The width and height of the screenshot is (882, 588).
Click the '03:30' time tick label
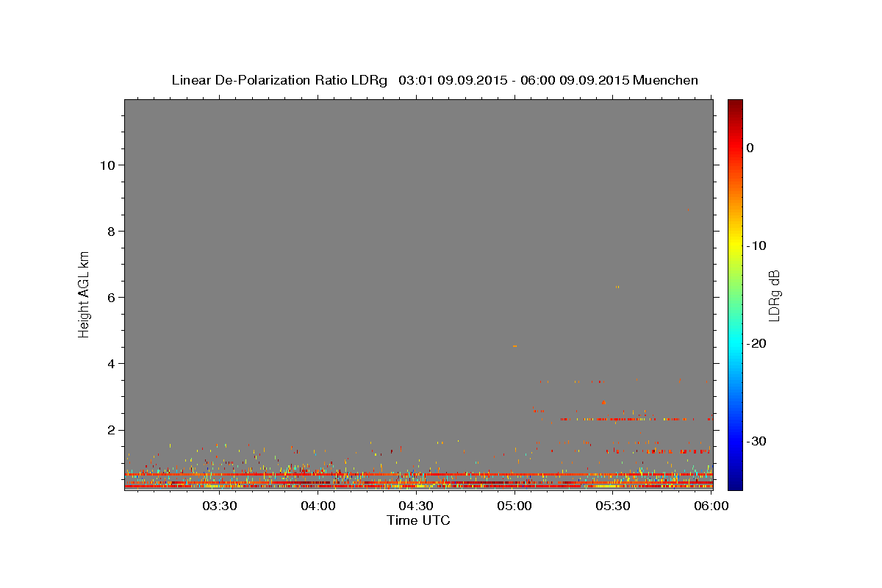coord(219,506)
